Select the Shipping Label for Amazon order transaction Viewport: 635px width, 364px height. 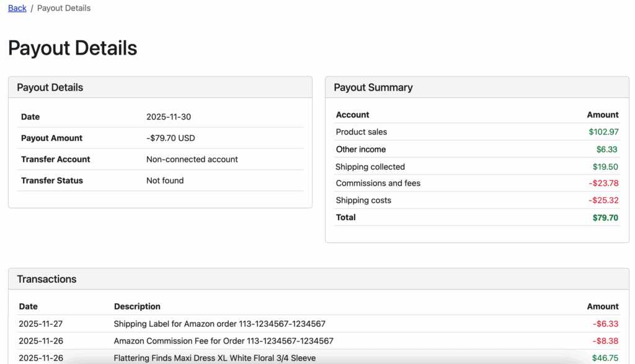point(220,324)
